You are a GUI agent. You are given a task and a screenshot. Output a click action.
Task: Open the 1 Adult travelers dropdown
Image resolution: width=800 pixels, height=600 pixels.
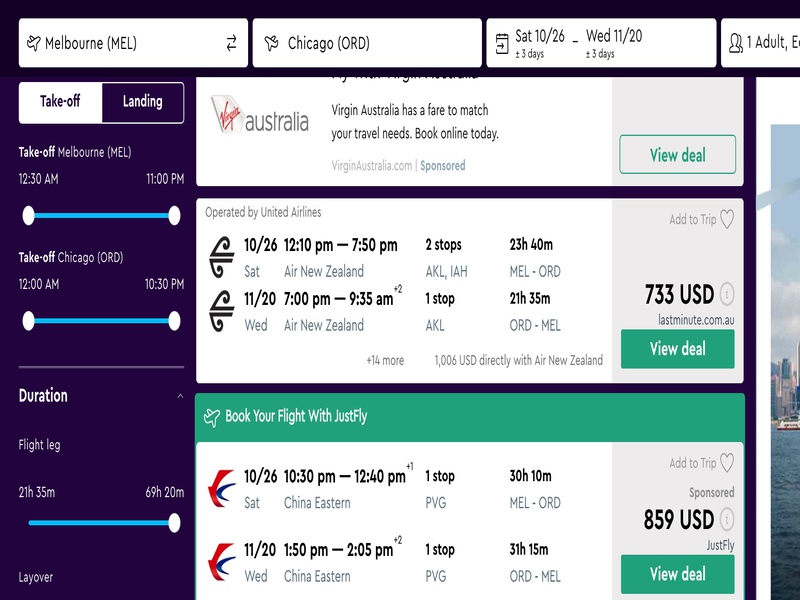pyautogui.click(x=760, y=43)
